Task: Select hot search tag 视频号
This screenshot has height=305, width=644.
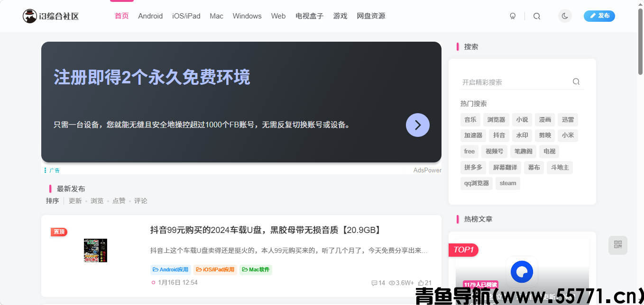Action: click(x=494, y=152)
